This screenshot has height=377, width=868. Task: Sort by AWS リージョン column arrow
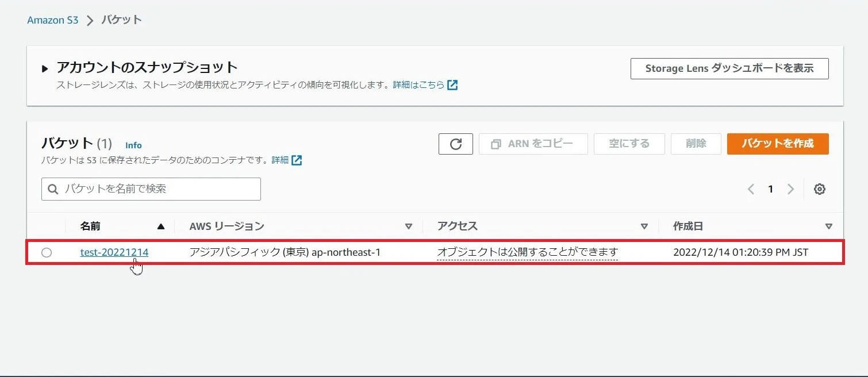pos(409,226)
